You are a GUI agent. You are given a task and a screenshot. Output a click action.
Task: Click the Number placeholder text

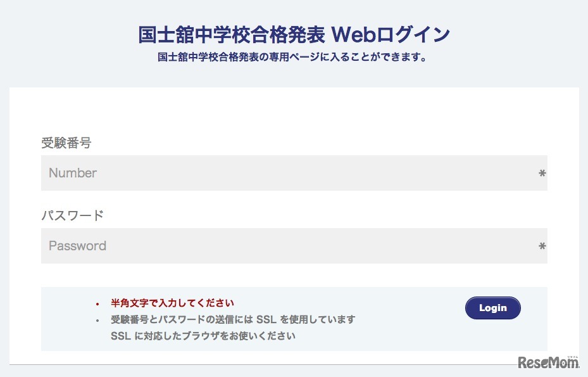click(x=72, y=173)
